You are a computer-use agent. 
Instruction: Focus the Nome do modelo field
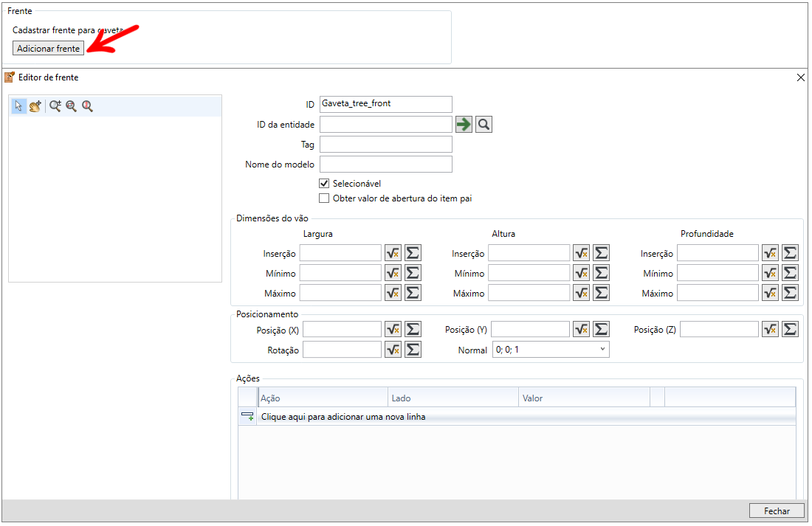(386, 164)
